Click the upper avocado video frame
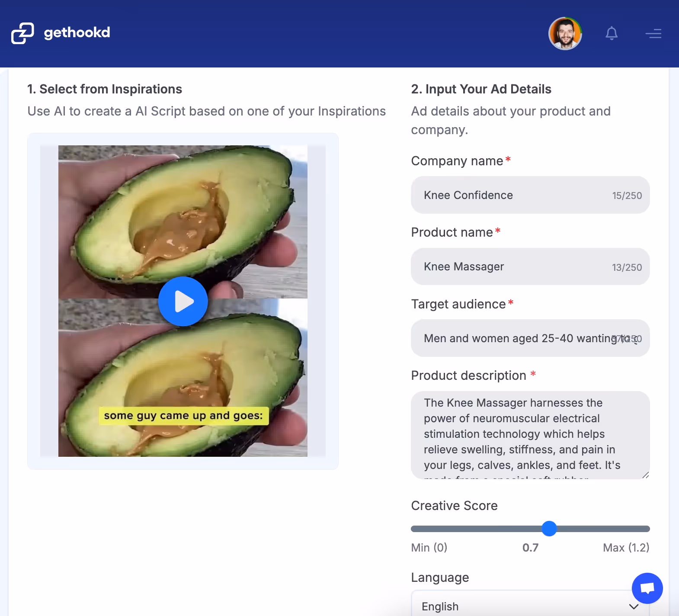The image size is (679, 616). click(x=183, y=222)
